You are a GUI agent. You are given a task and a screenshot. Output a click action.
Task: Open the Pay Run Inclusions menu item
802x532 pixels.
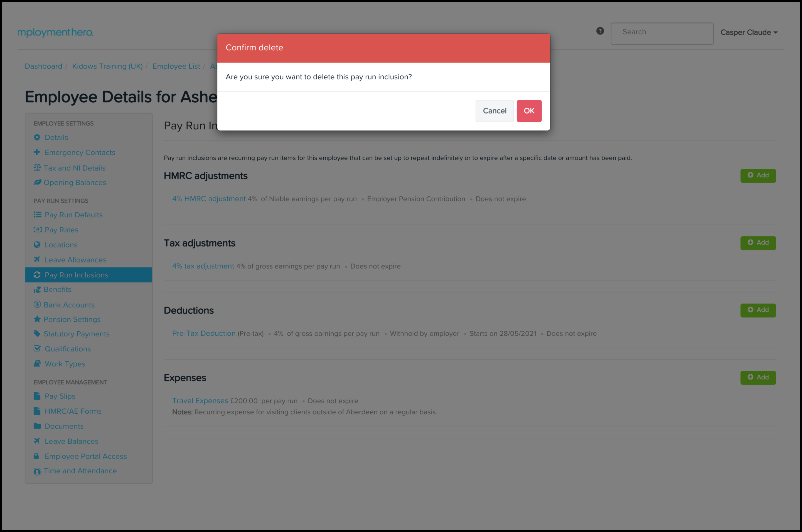(76, 275)
